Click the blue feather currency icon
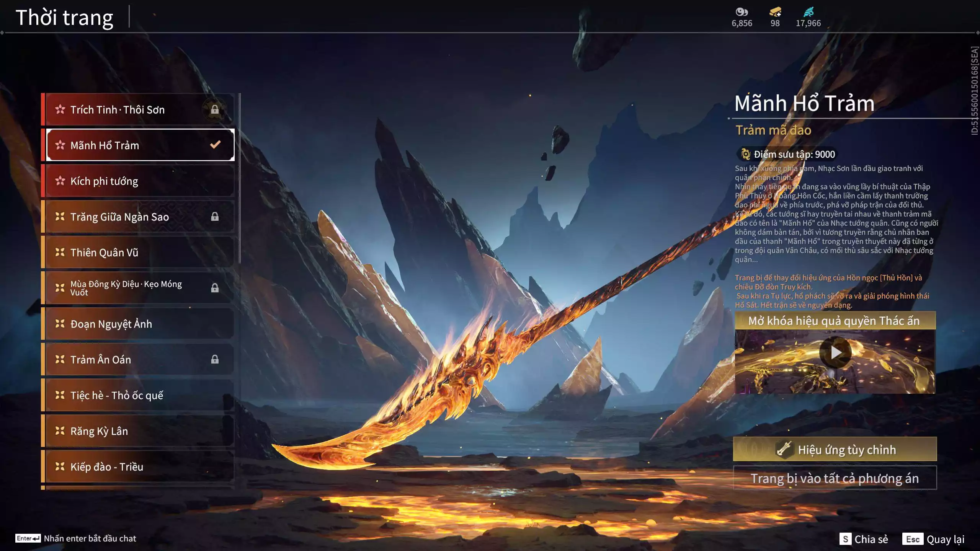Image resolution: width=980 pixels, height=551 pixels. [x=808, y=12]
